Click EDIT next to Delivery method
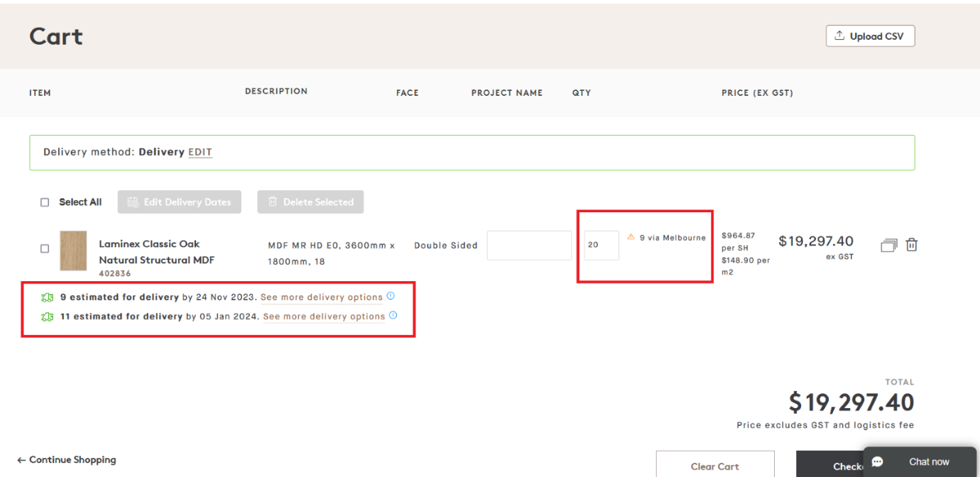This screenshot has height=477, width=980. (x=200, y=152)
